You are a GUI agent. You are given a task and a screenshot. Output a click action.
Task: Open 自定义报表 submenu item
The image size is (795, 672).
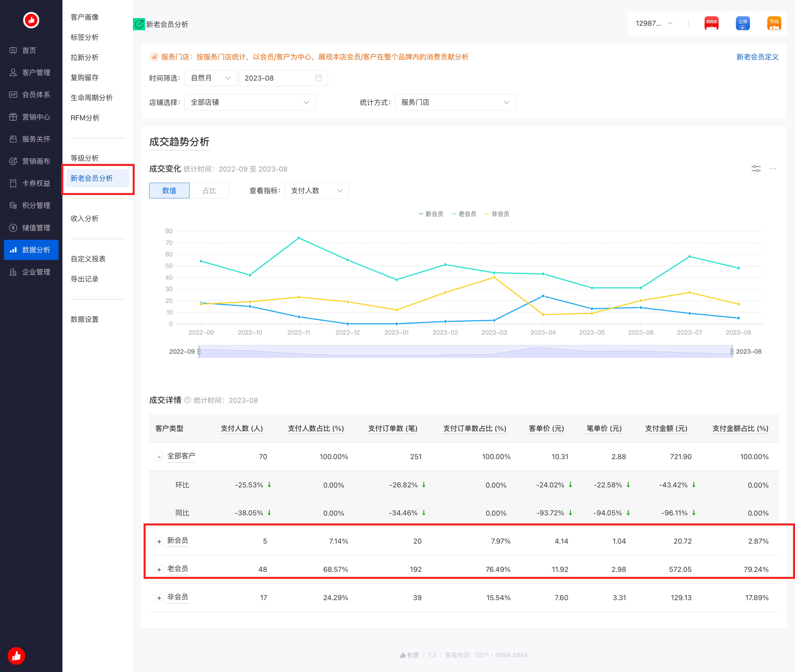point(88,259)
